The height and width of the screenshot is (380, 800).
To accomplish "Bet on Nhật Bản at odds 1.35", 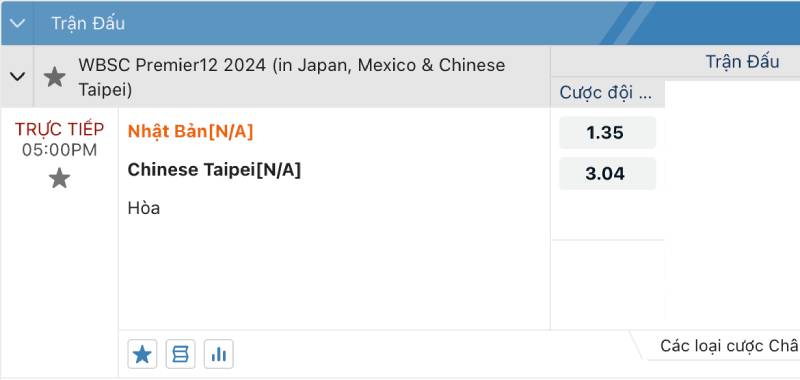I will [607, 133].
